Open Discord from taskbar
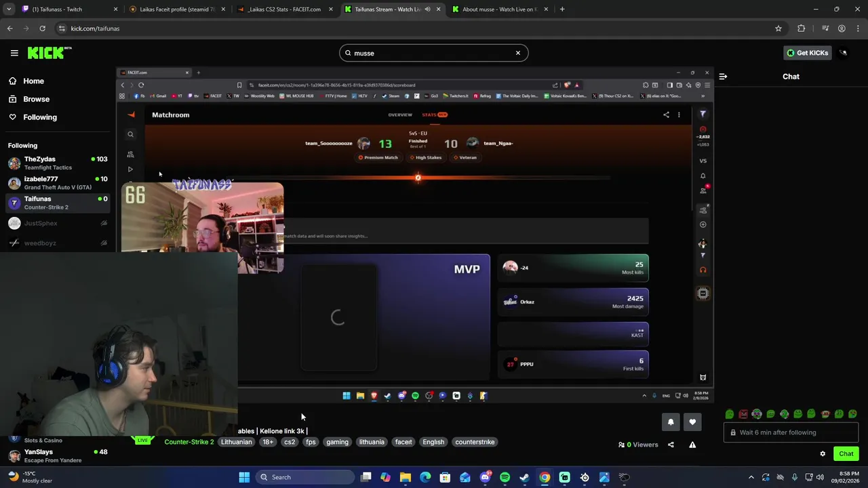868x488 pixels. (485, 477)
